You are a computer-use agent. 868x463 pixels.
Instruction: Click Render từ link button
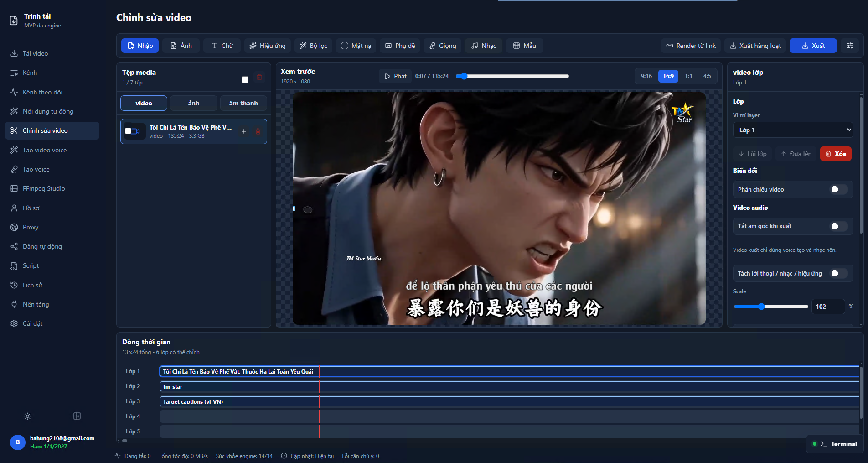click(x=691, y=46)
